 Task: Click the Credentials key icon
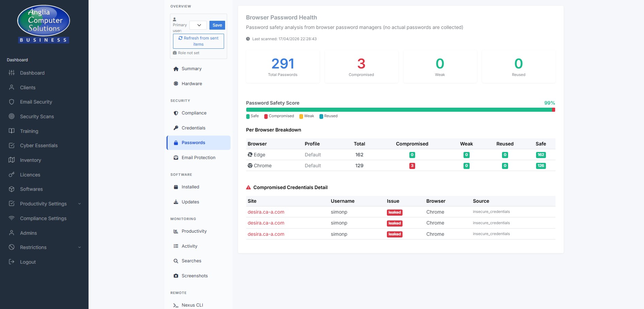[x=176, y=128]
